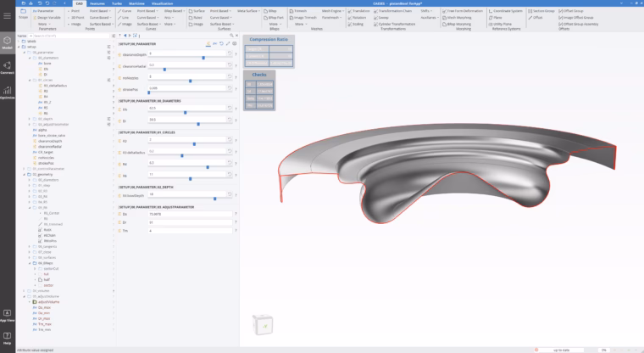The image size is (644, 353).
Task: Open the Auxiliaries dropdown in Transformations
Action: pyautogui.click(x=430, y=18)
